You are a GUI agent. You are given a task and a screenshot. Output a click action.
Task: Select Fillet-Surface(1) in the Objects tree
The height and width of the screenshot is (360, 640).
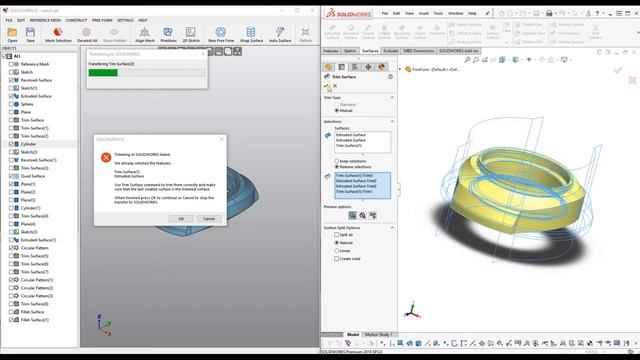(x=35, y=320)
